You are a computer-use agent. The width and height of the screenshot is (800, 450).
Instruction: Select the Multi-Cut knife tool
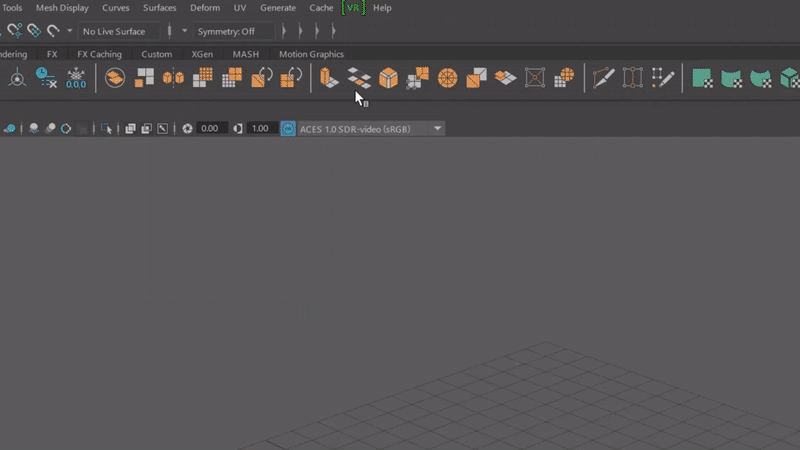(603, 78)
